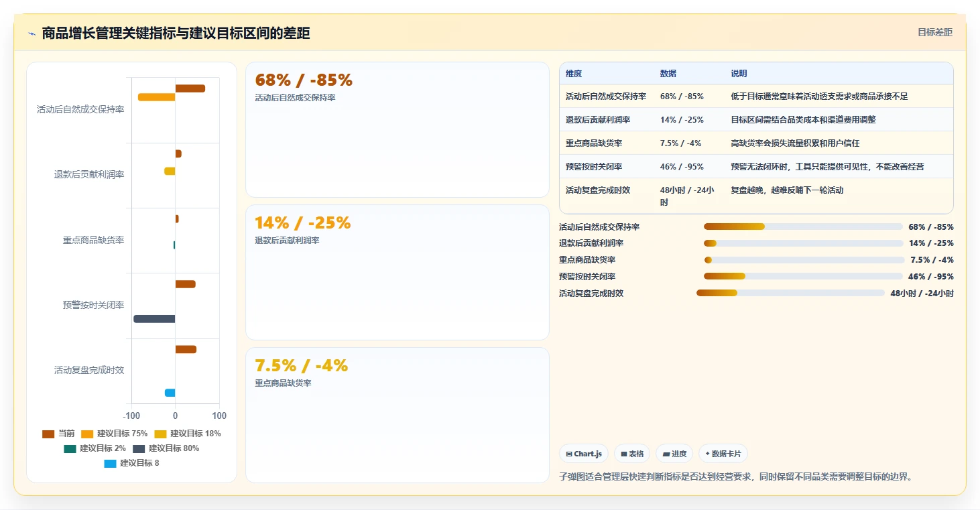Screen dimensions: 980x510
Task: Click the 当前 bar for 活动后自然成交保持率 in the chart
Action: point(190,88)
